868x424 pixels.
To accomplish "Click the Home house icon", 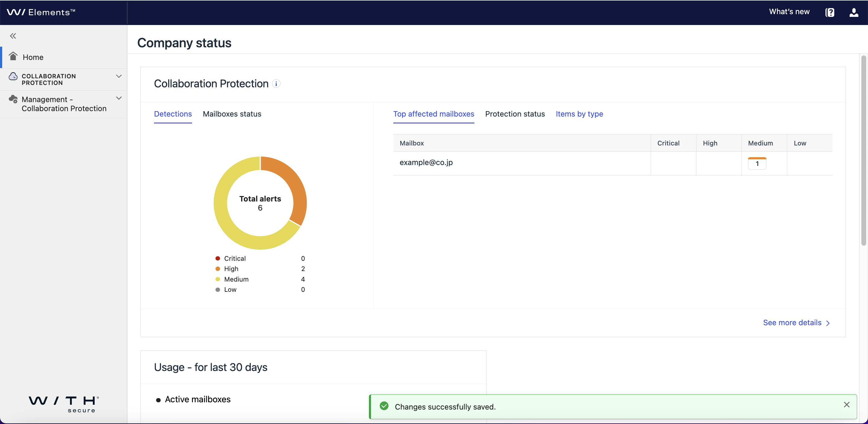I will tap(13, 56).
